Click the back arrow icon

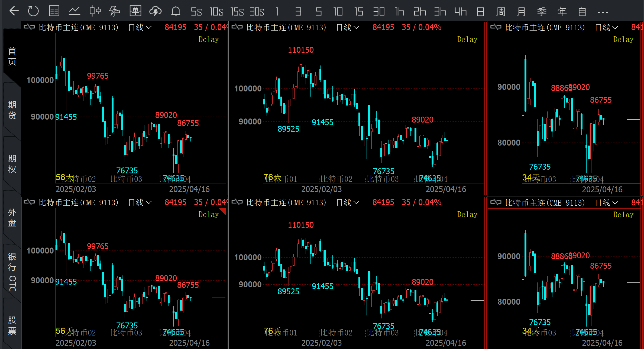coord(14,11)
